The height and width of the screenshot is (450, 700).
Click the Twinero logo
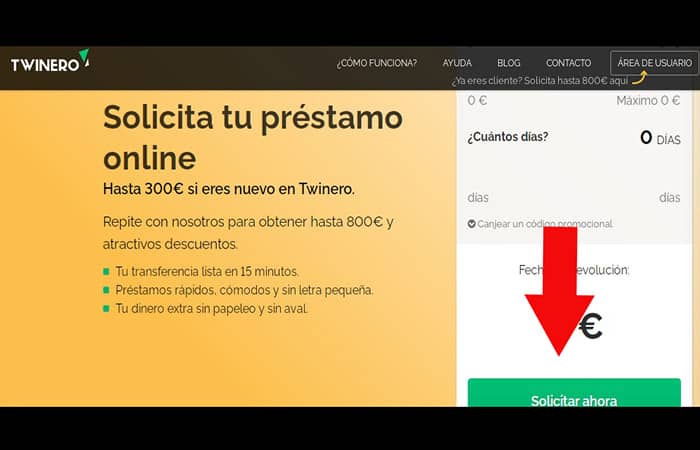(50, 62)
